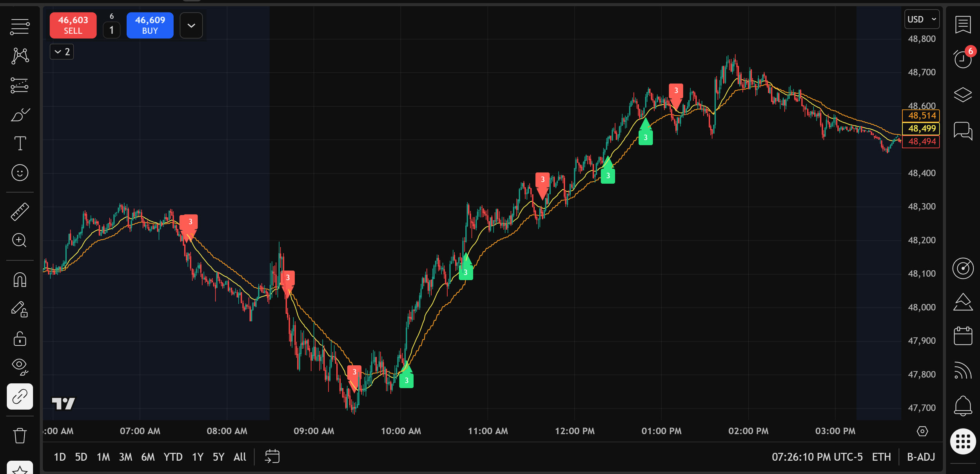Screen dimensions: 980x474
Task: Lock all drawings on the chart
Action: 20,339
